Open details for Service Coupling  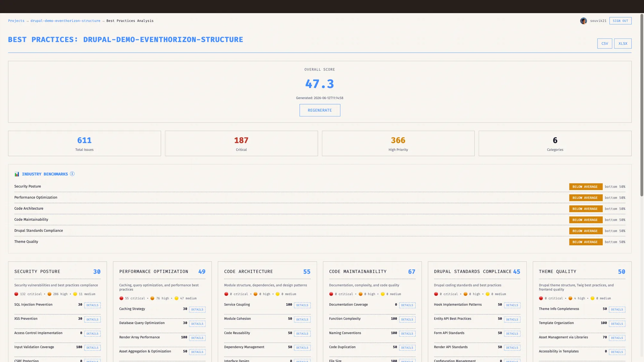coord(302,305)
